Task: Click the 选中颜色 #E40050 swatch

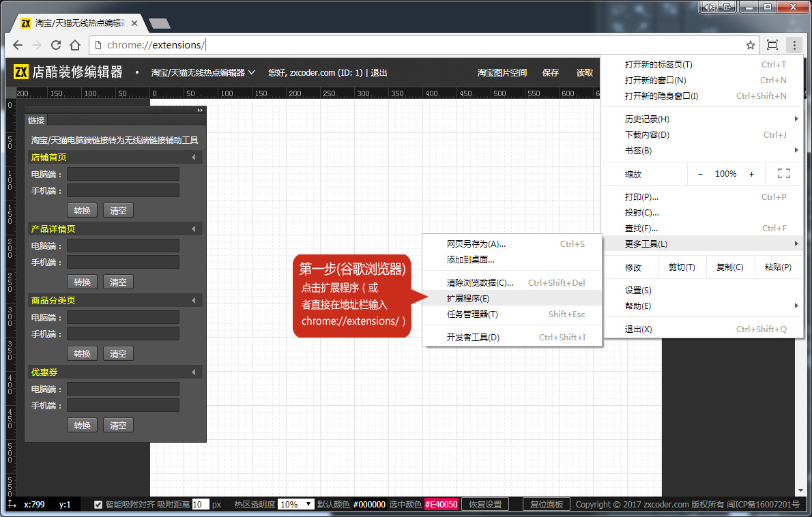Action: (x=441, y=505)
